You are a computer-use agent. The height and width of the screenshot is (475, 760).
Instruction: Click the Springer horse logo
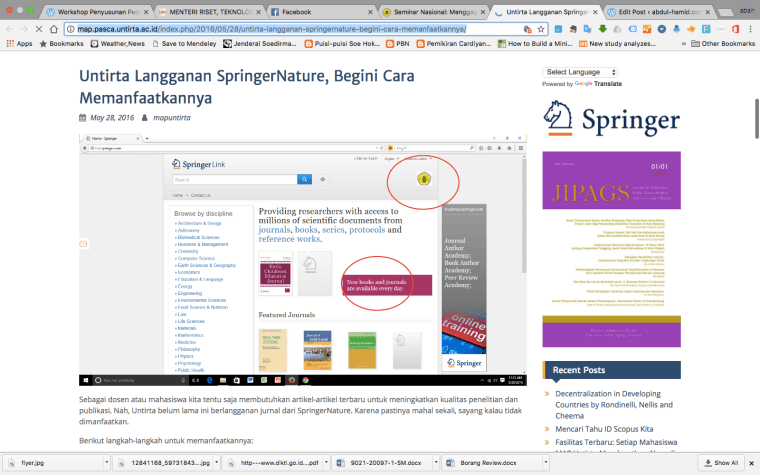pyautogui.click(x=612, y=119)
